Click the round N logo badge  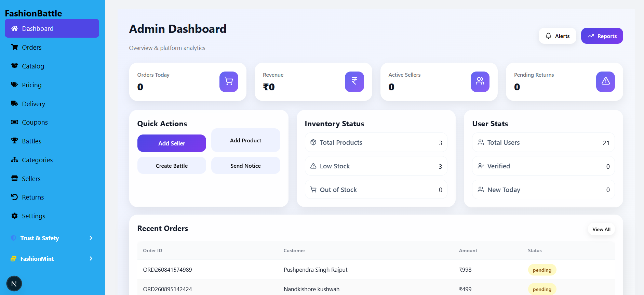click(x=14, y=284)
